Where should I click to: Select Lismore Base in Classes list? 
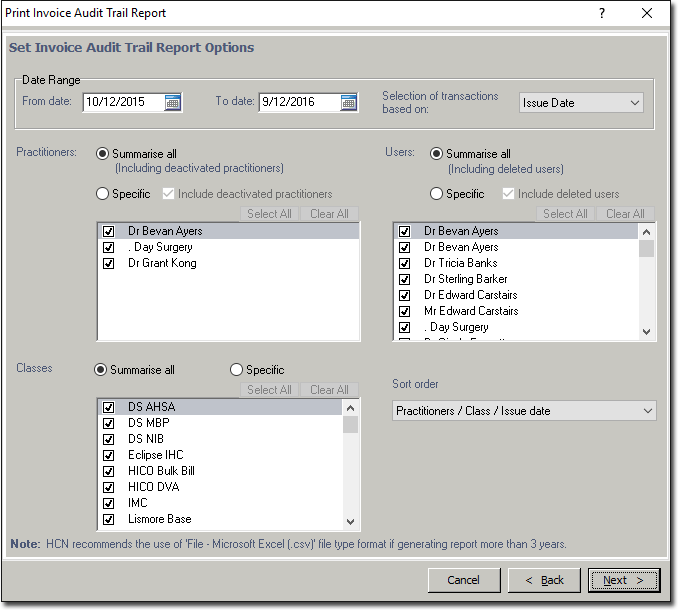(159, 519)
